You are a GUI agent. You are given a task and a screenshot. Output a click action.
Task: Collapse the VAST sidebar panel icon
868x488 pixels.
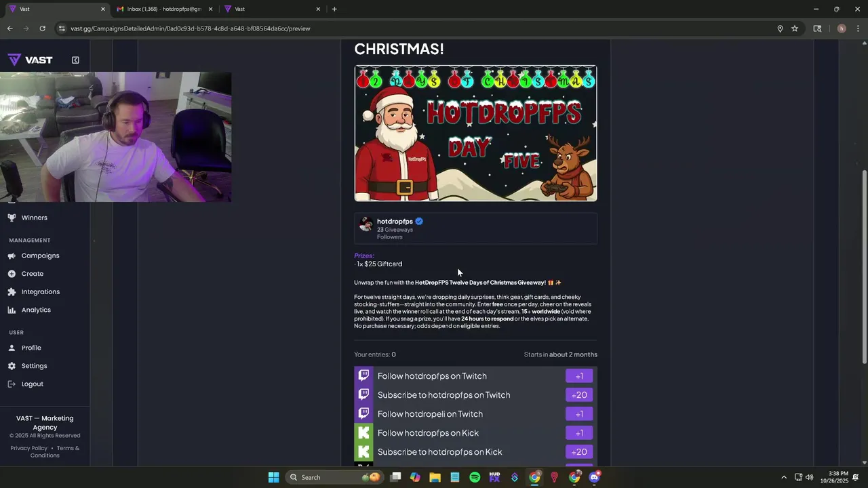(75, 60)
